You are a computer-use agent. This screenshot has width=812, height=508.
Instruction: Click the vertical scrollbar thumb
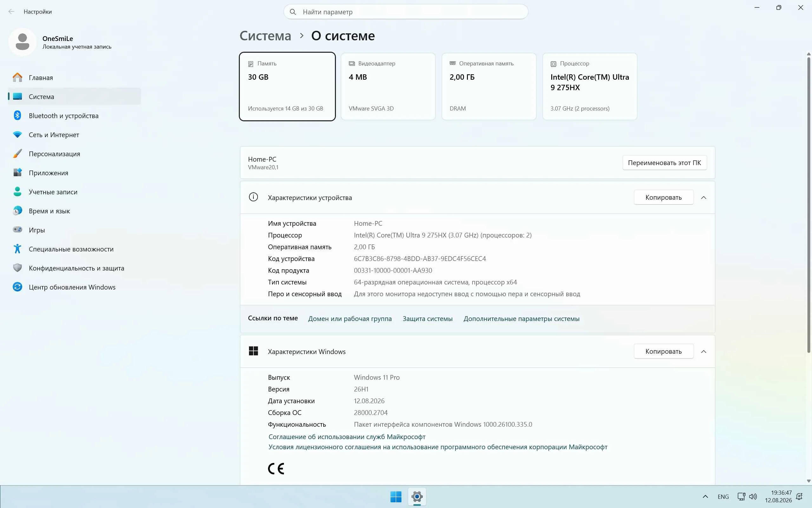808,205
